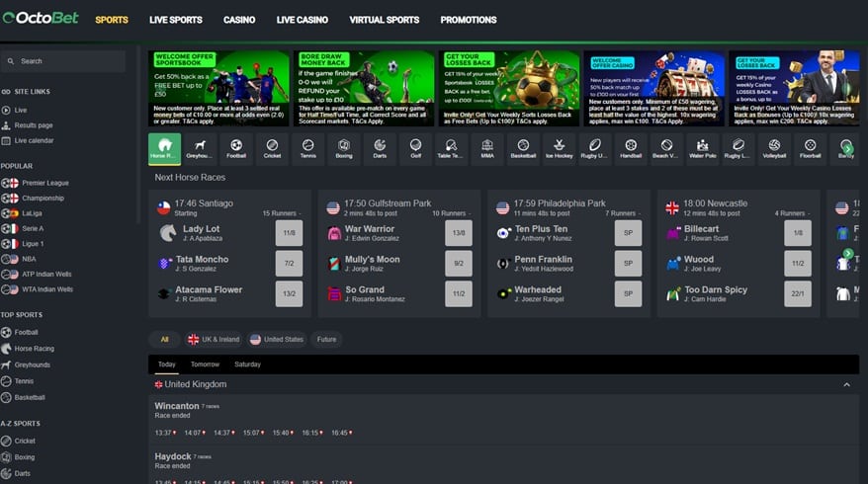Select the Floorball icon tile
Screen dimensions: 868x484
810,149
